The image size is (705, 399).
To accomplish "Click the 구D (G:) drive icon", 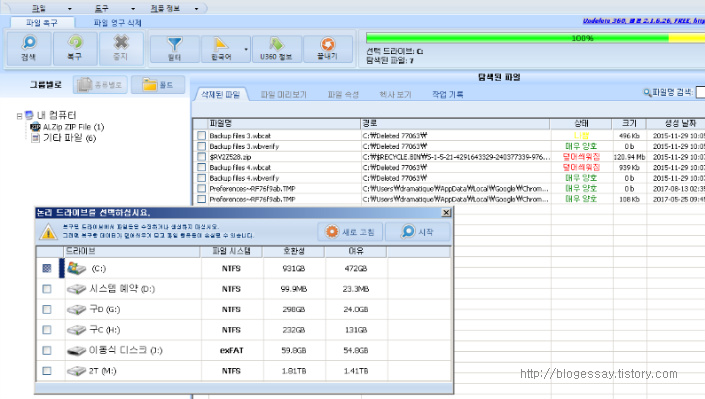I will pyautogui.click(x=76, y=309).
